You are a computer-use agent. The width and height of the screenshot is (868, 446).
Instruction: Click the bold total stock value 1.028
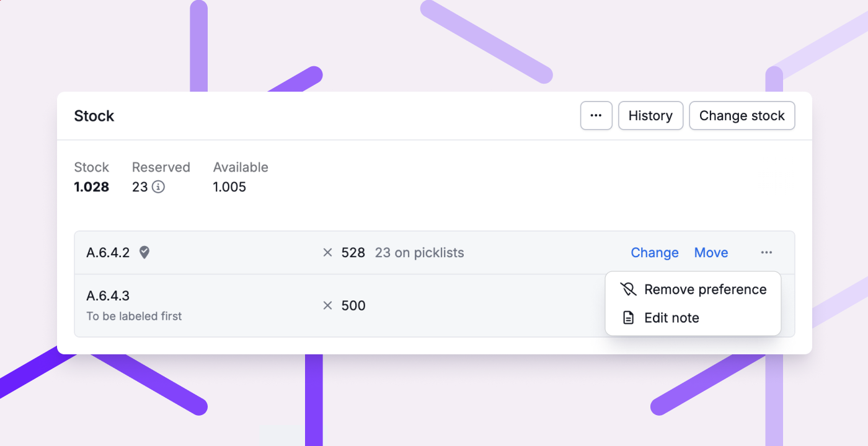(92, 187)
